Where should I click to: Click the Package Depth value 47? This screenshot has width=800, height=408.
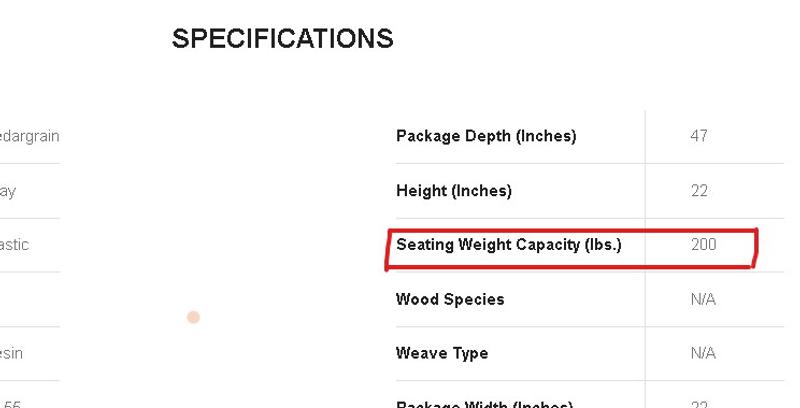point(699,136)
